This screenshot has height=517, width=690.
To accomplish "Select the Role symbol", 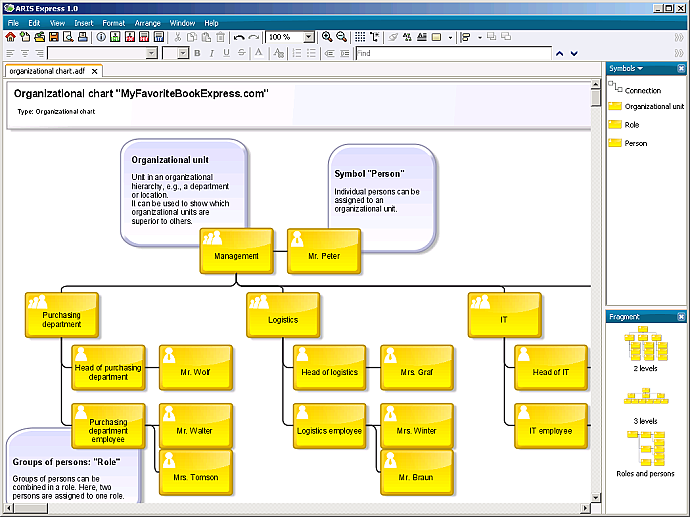I will [624, 125].
